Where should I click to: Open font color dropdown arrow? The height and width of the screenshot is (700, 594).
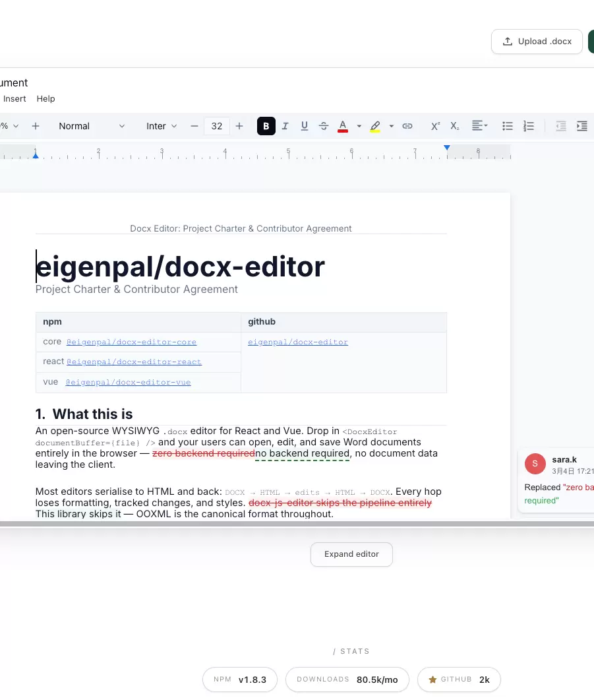pyautogui.click(x=359, y=126)
